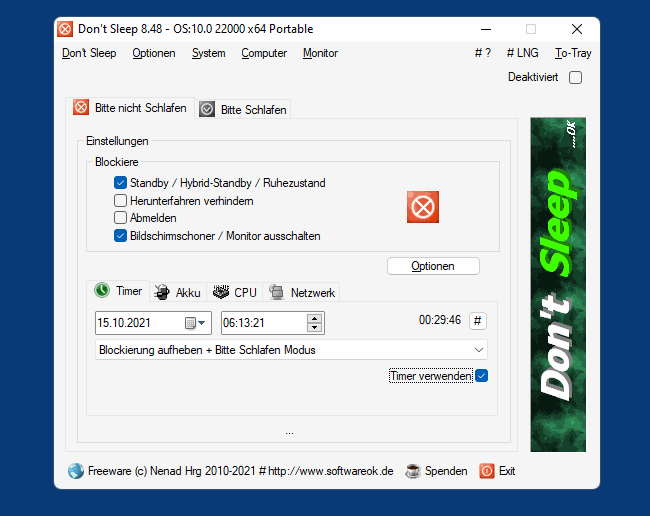Click the green clock icon of Timer tab
650x516 pixels.
(x=102, y=290)
